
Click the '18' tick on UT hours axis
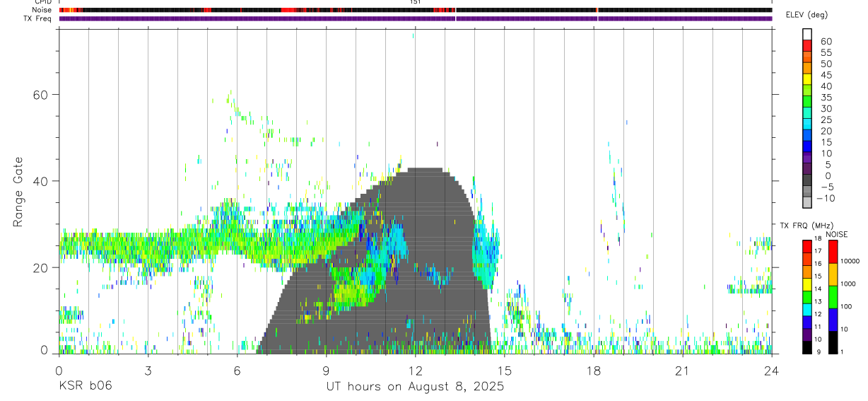tap(593, 371)
